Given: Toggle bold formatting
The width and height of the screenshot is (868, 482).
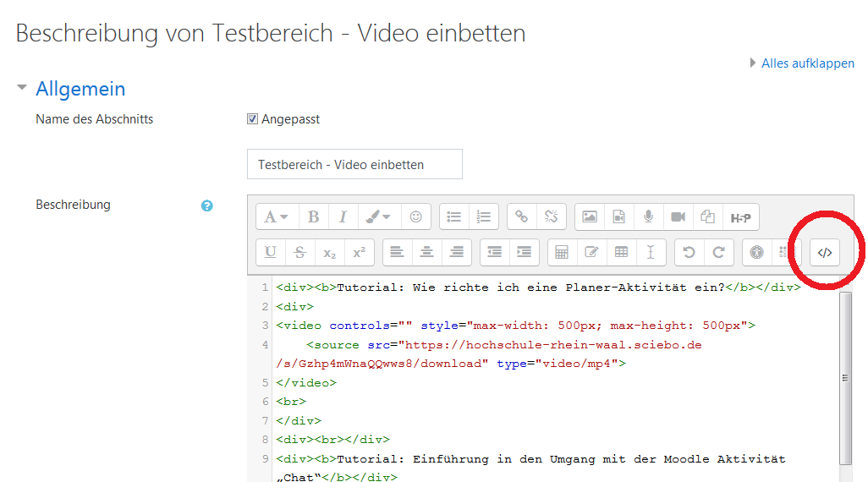Looking at the screenshot, I should point(313,217).
